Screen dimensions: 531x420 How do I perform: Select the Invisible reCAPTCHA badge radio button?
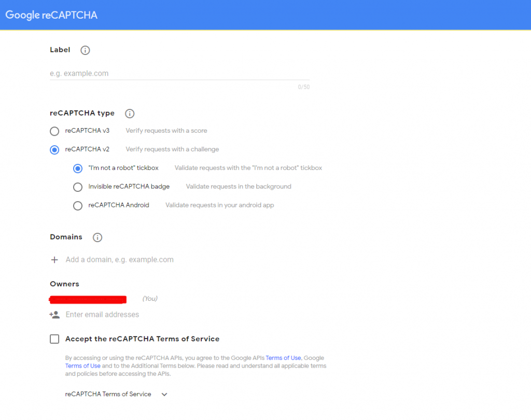click(x=78, y=187)
